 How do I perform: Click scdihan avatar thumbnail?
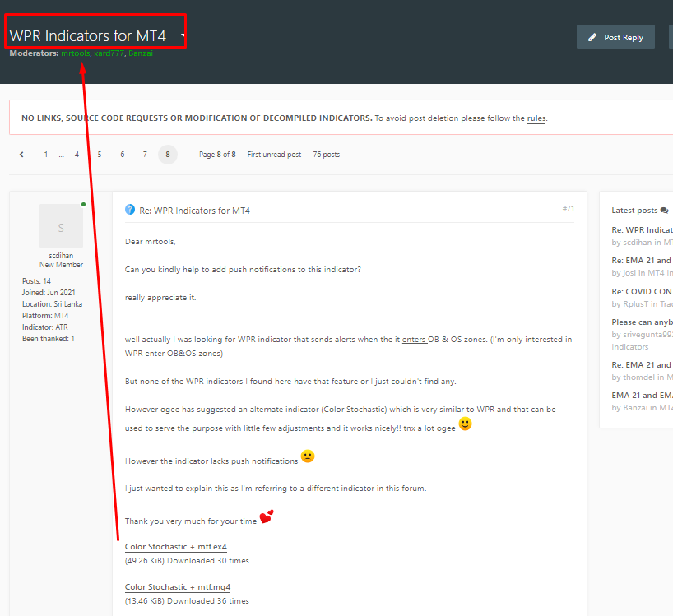(x=62, y=225)
